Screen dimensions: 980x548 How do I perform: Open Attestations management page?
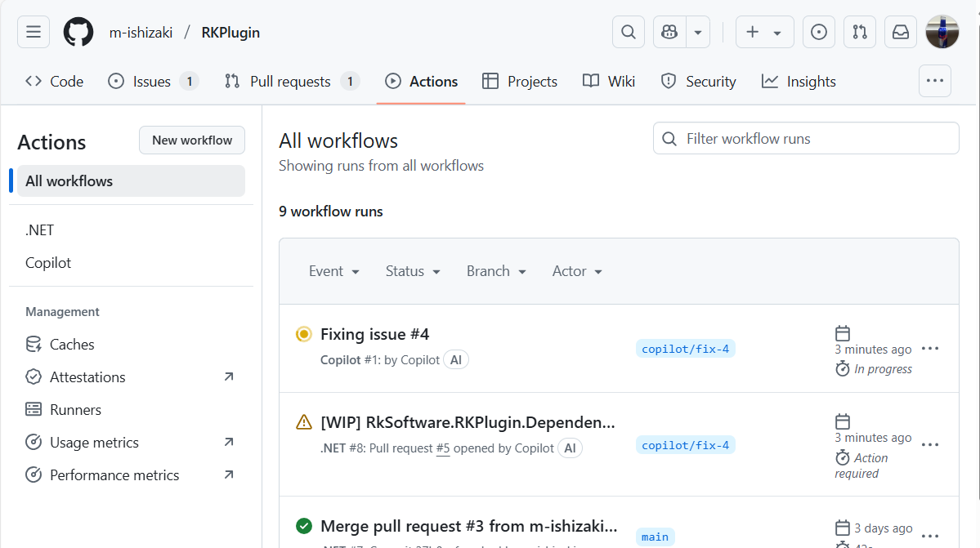click(131, 377)
